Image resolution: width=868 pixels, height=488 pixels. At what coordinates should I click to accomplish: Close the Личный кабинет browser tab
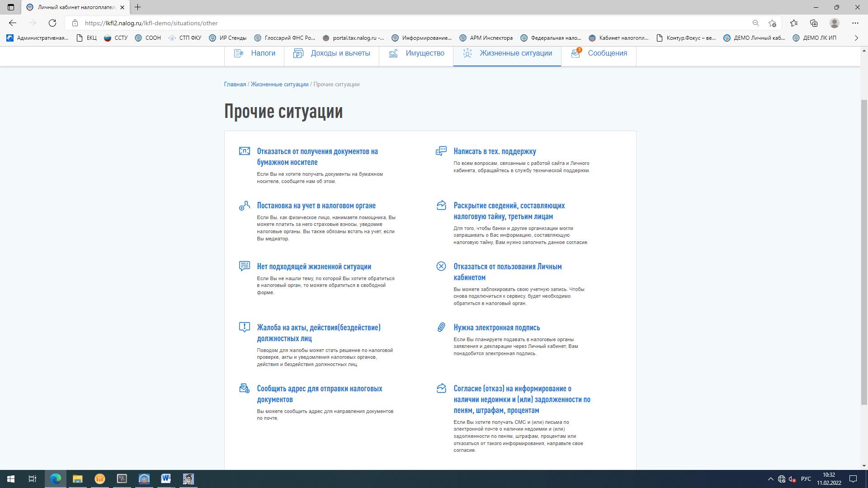click(122, 7)
